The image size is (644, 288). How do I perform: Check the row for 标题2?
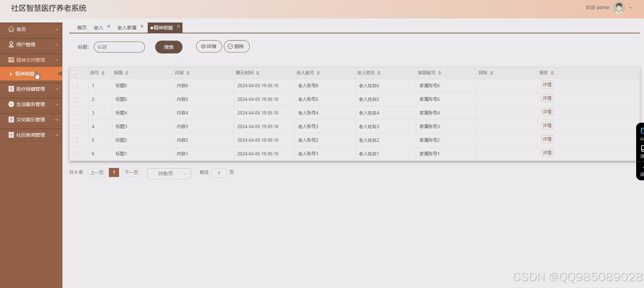[x=75, y=140]
